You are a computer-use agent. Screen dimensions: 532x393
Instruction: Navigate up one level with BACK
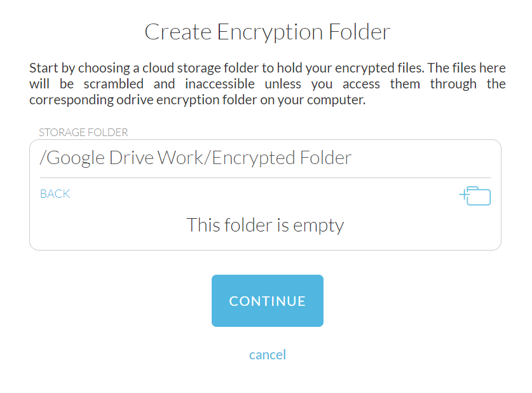55,194
